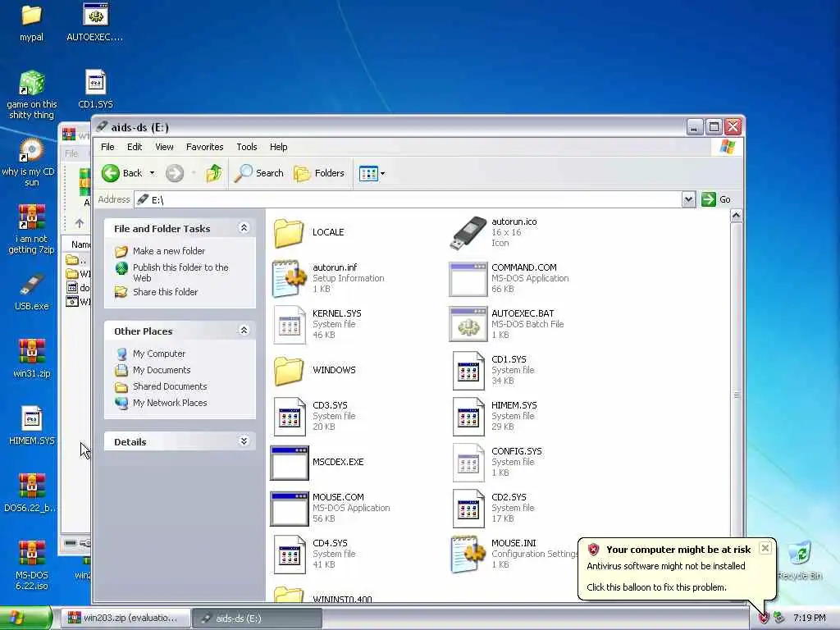840x630 pixels.
Task: Select the CD2.SYS system file
Action: click(493, 508)
